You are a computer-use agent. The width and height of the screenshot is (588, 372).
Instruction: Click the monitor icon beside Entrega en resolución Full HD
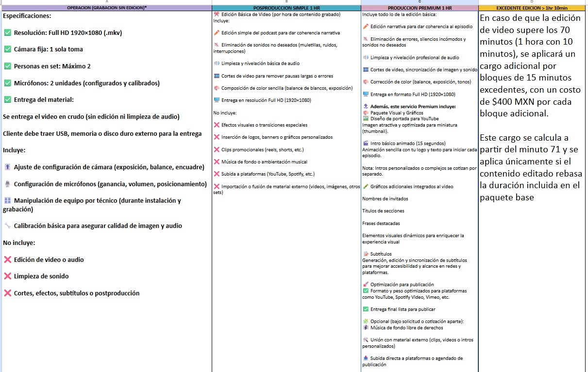pyautogui.click(x=217, y=100)
